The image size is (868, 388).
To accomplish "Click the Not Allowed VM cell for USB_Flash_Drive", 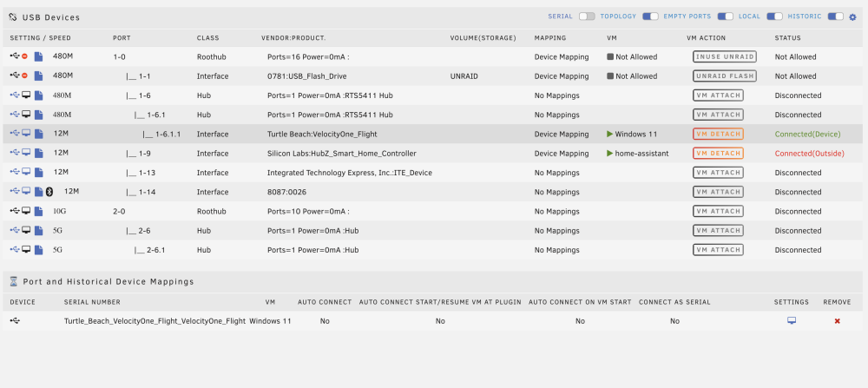I will pyautogui.click(x=632, y=76).
